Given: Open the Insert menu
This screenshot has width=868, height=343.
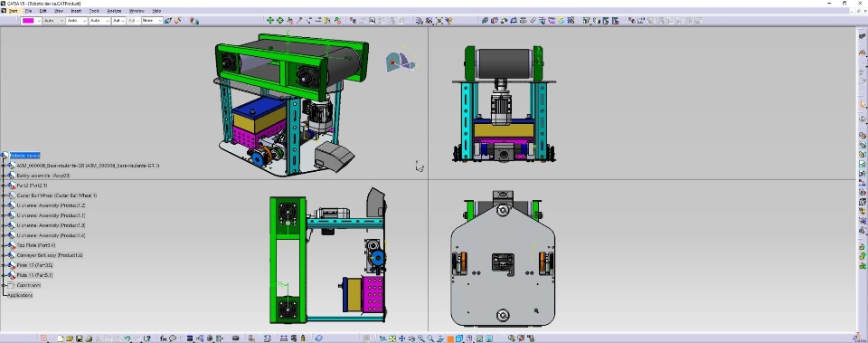Looking at the screenshot, I should [76, 11].
